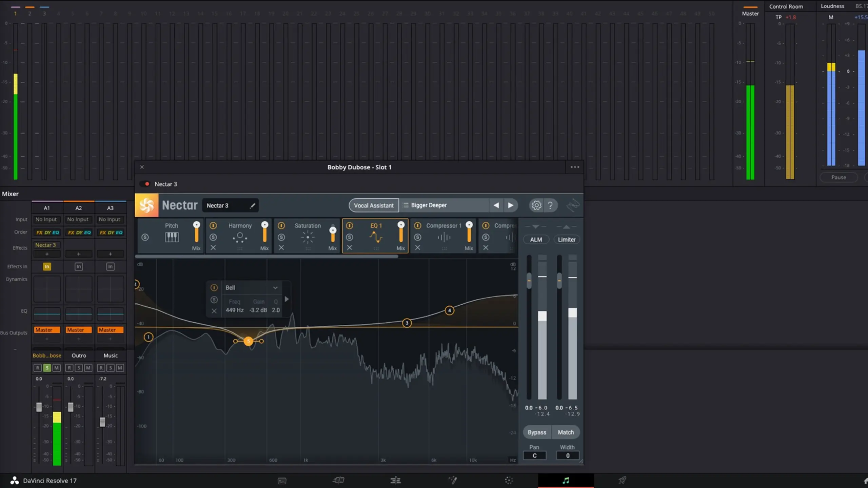868x488 pixels.
Task: Remove the Saturation module with its X
Action: coord(281,248)
